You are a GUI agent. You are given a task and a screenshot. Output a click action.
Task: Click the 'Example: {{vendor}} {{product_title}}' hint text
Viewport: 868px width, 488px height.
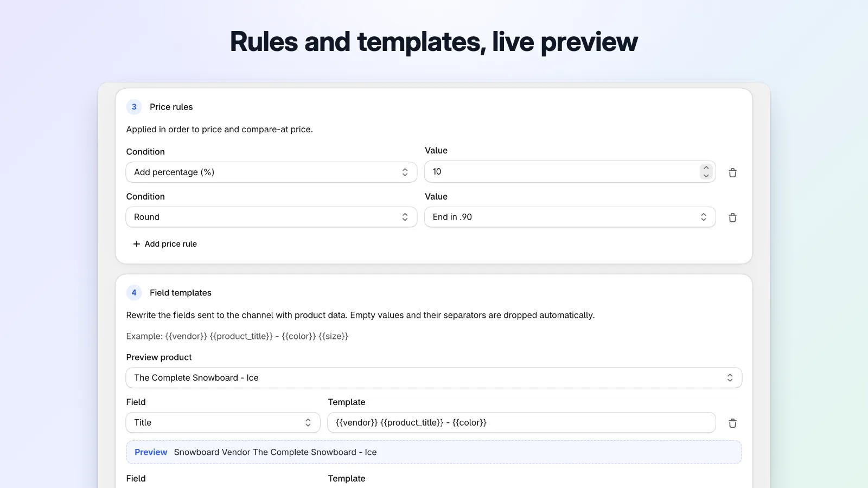pyautogui.click(x=237, y=336)
